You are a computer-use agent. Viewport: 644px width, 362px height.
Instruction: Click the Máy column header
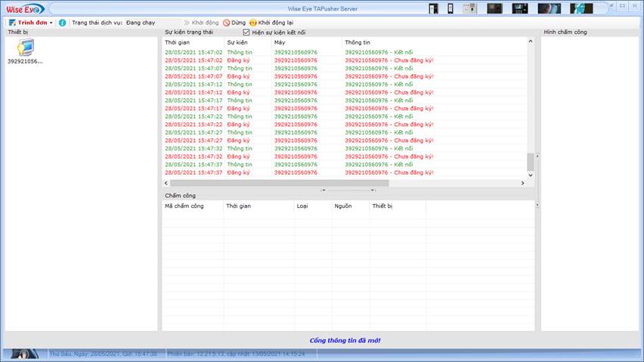(x=280, y=42)
